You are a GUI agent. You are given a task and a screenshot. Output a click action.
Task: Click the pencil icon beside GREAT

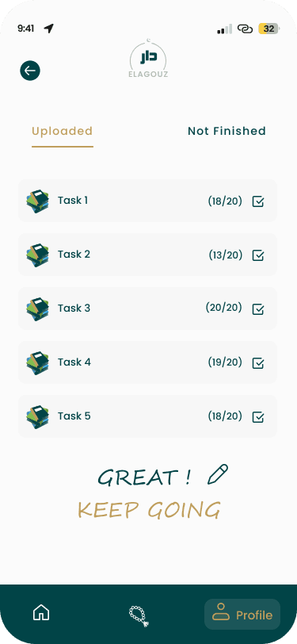tap(218, 475)
